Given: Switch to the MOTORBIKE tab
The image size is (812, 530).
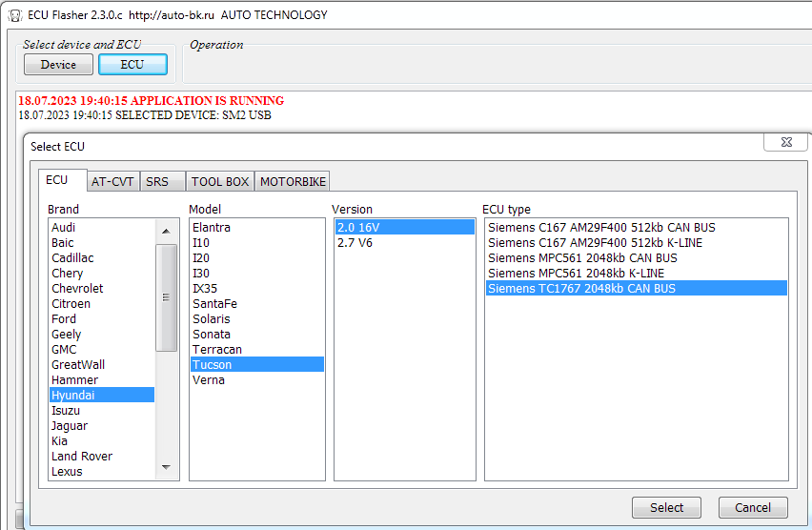Looking at the screenshot, I should [x=293, y=182].
